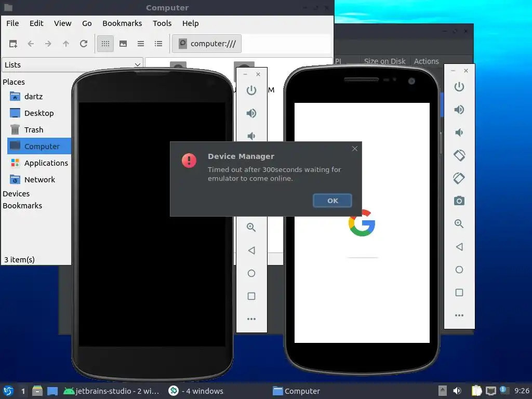Go forward in file manager toolbar

pyautogui.click(x=48, y=44)
